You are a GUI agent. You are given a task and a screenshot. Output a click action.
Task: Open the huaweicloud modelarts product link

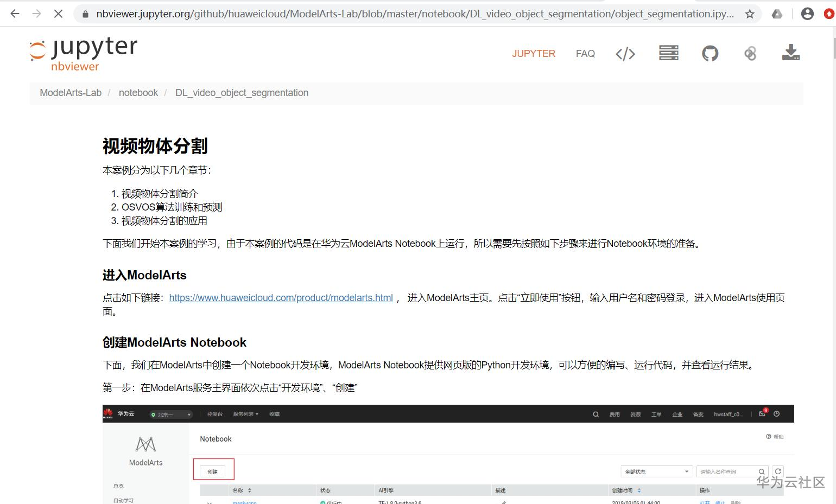pos(281,298)
